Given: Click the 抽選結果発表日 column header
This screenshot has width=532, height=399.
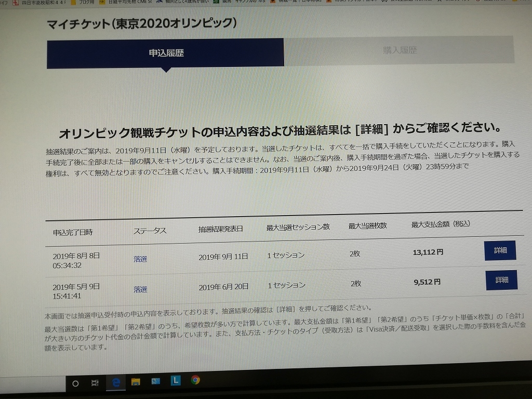Looking at the screenshot, I should click(220, 229).
